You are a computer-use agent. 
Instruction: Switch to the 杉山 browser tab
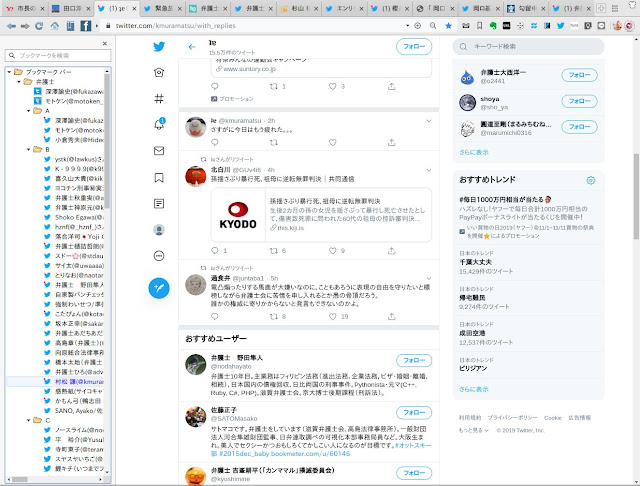coord(296,8)
